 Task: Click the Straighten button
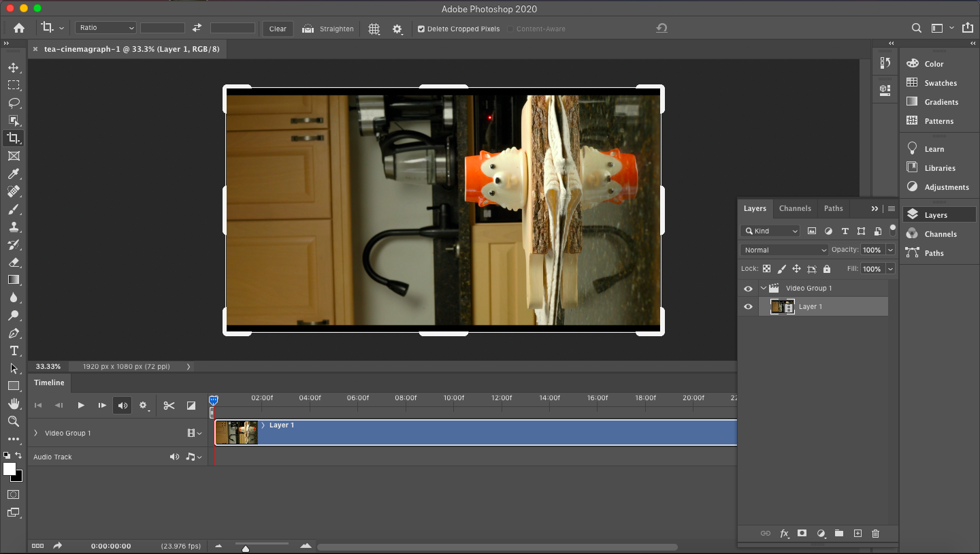pos(328,29)
